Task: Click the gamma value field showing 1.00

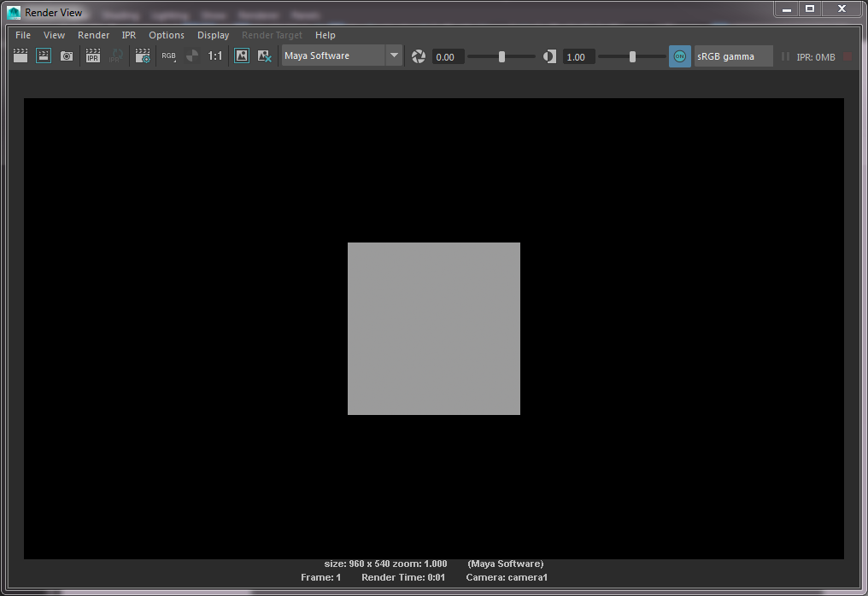Action: click(578, 57)
